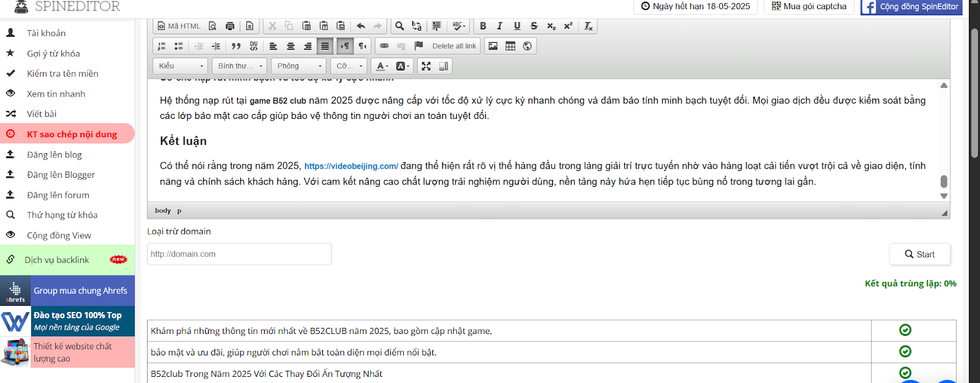Insert a numbered list
This screenshot has width=980, height=383.
point(162,46)
